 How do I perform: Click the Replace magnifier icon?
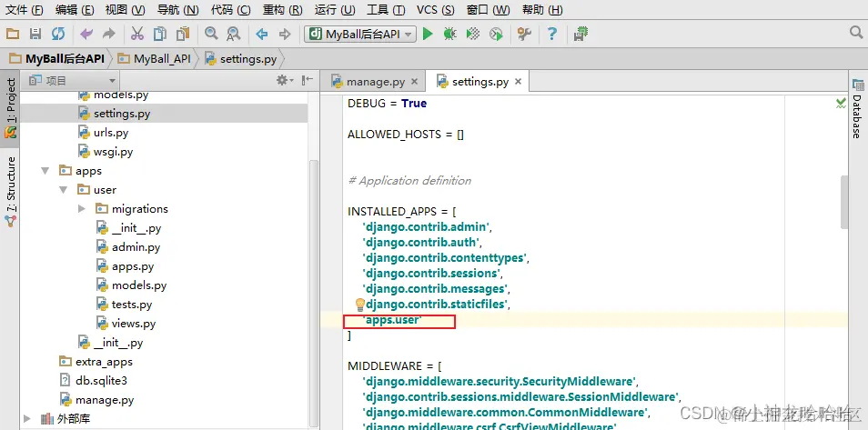point(234,35)
